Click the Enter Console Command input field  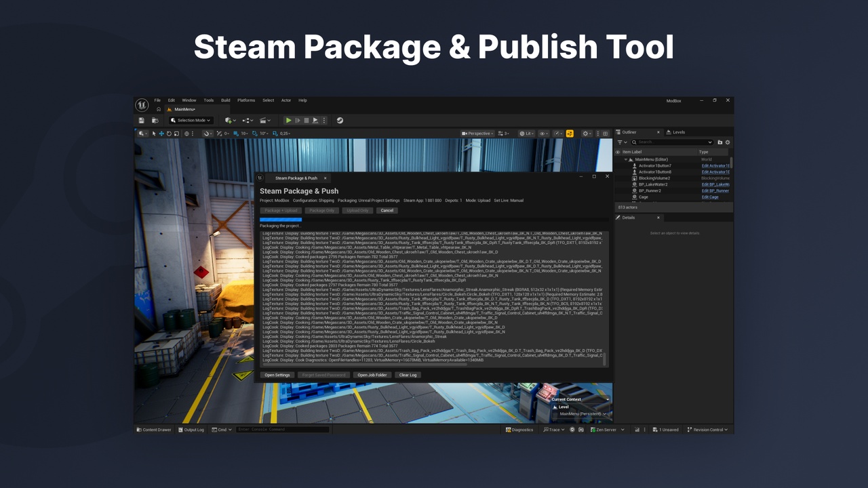point(282,430)
